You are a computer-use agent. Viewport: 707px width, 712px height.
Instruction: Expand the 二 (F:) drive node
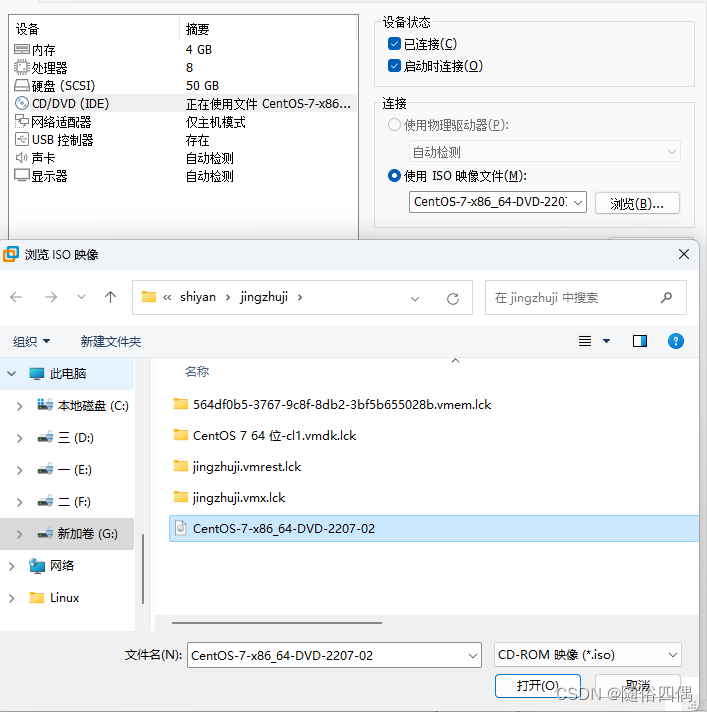(x=19, y=502)
